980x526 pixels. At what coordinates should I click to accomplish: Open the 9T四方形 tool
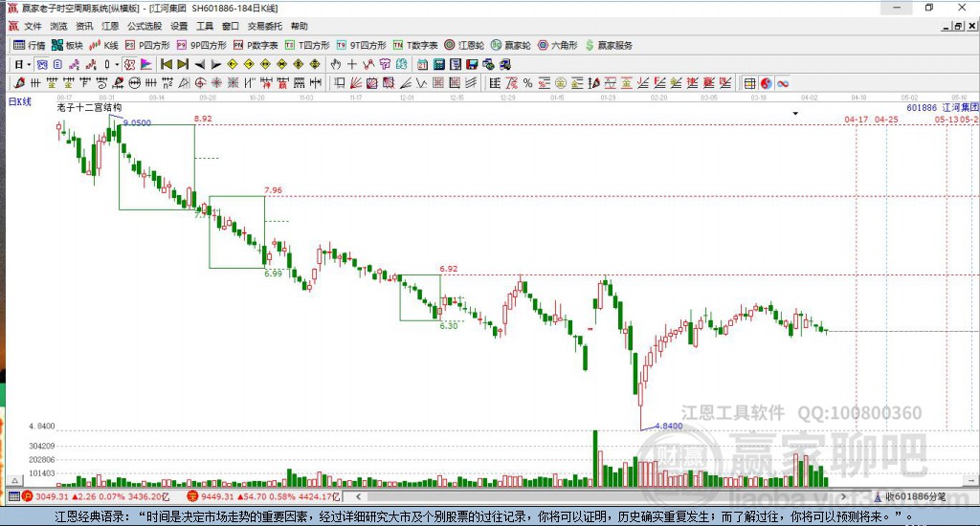361,45
